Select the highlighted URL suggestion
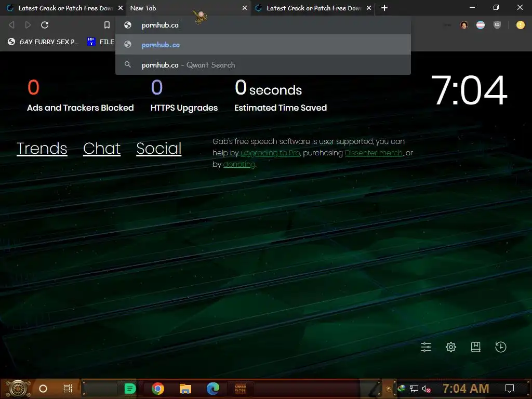 [263, 45]
